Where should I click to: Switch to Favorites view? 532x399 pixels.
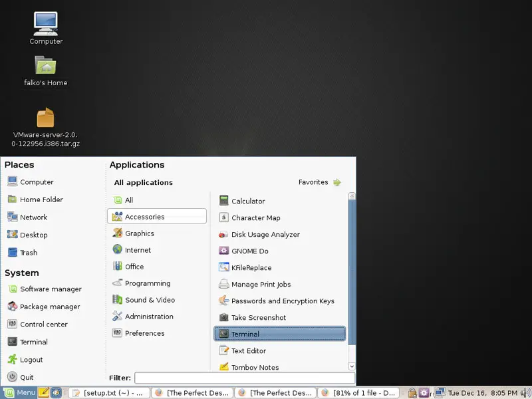pos(319,182)
